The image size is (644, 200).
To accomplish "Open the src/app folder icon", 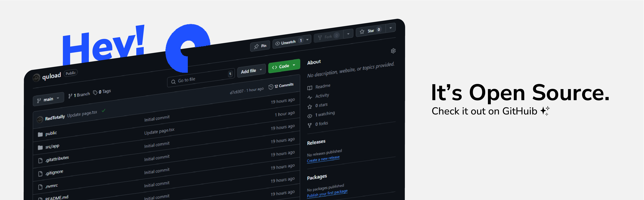I will tap(40, 148).
